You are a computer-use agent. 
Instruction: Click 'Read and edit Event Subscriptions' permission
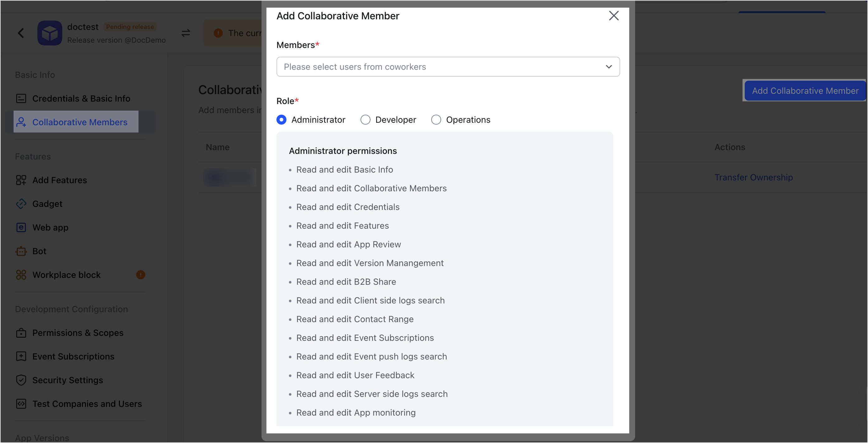[x=365, y=338]
